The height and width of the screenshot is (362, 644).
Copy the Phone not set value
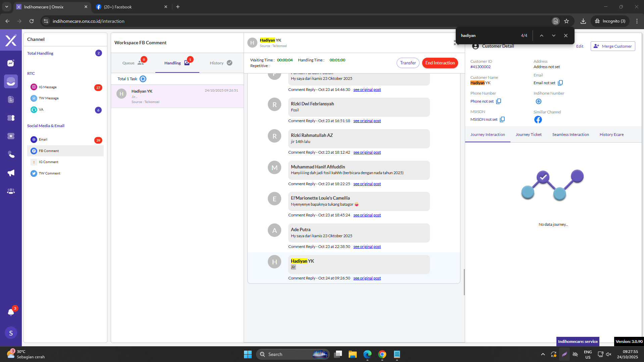coord(499,101)
